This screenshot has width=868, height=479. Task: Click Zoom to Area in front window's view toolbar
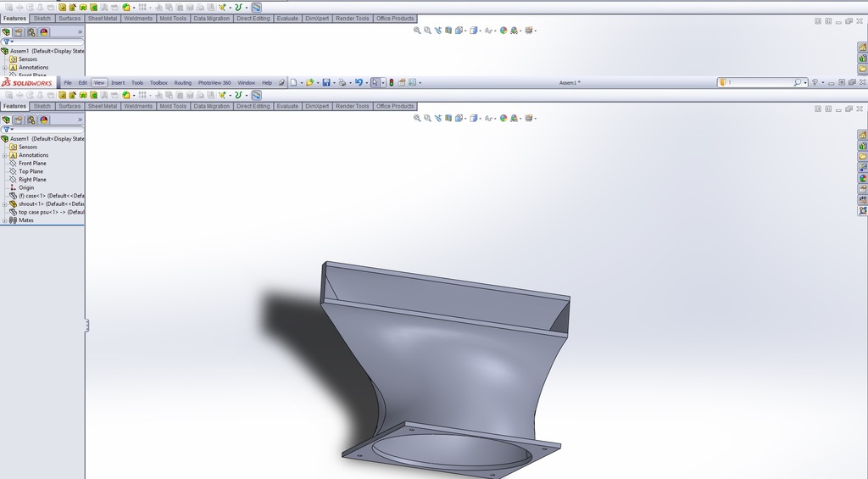point(427,118)
